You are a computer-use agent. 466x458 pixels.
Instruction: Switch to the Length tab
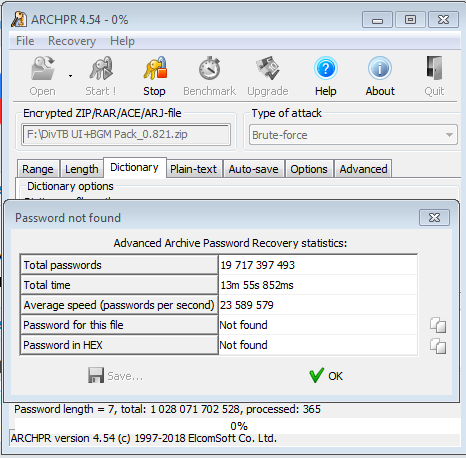pyautogui.click(x=82, y=169)
